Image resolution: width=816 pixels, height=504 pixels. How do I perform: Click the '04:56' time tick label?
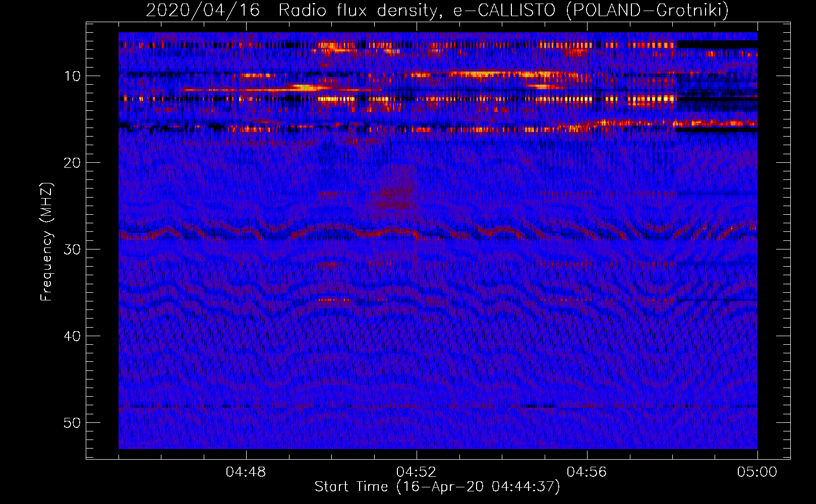click(x=587, y=472)
